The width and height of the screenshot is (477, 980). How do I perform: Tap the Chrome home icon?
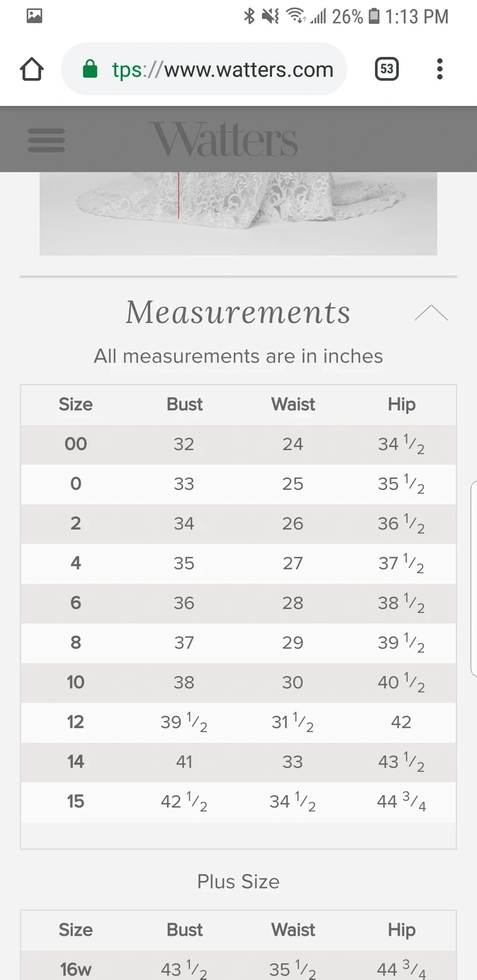[x=32, y=69]
